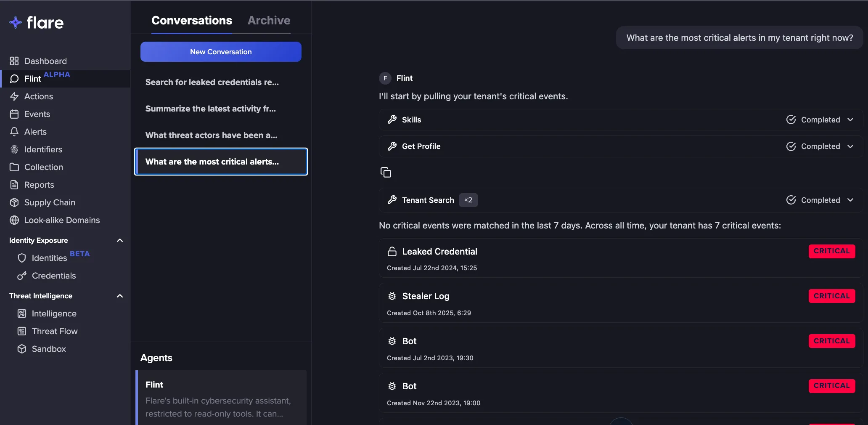868x425 pixels.
Task: Open the Stealer Log event card
Action: click(621, 303)
